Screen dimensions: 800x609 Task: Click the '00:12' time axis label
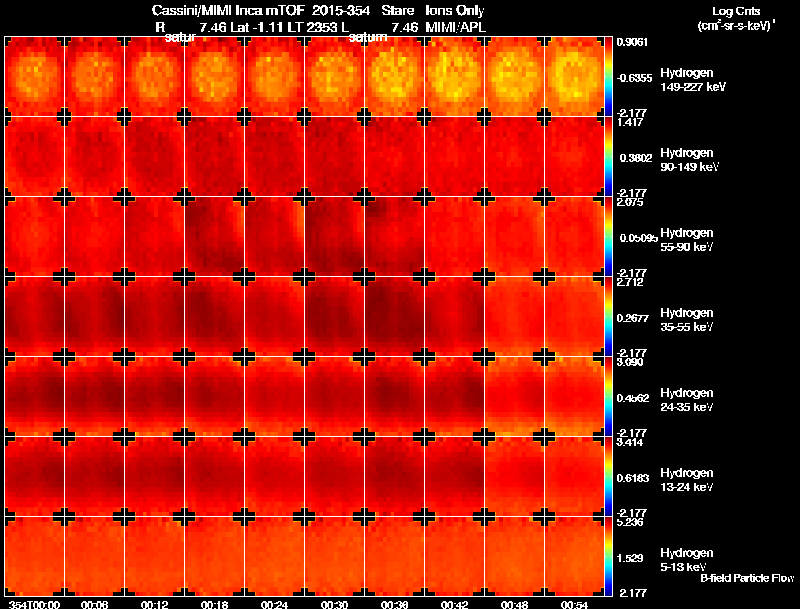pyautogui.click(x=155, y=605)
